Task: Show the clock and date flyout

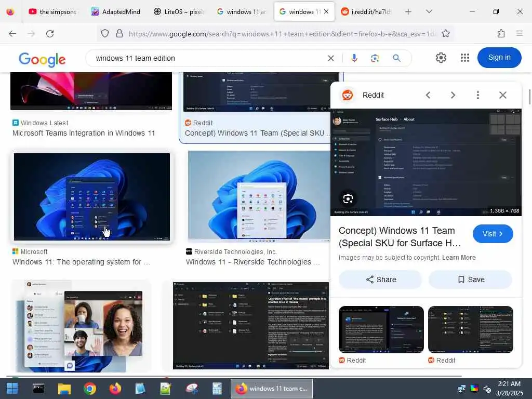Action: 509,389
